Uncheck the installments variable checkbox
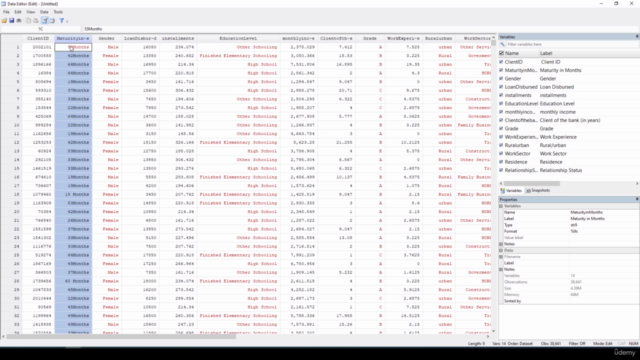Viewport: 640px width, 360px height. point(501,95)
